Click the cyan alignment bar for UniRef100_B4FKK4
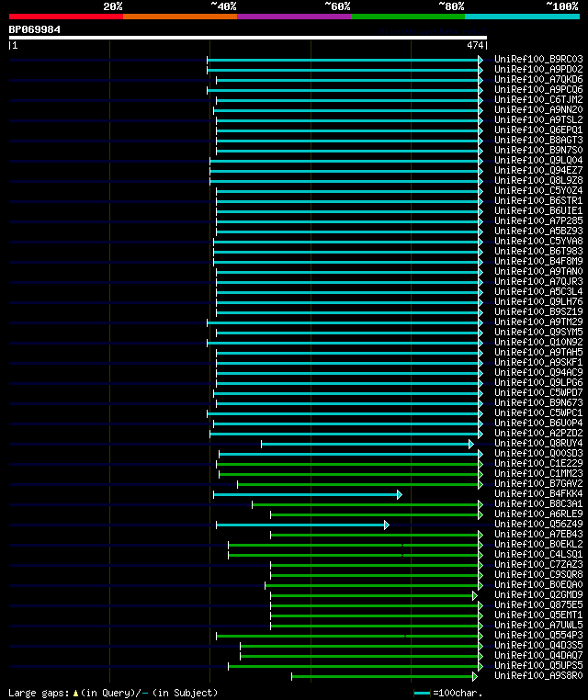Viewport: 588px width, 700px height. coord(308,494)
